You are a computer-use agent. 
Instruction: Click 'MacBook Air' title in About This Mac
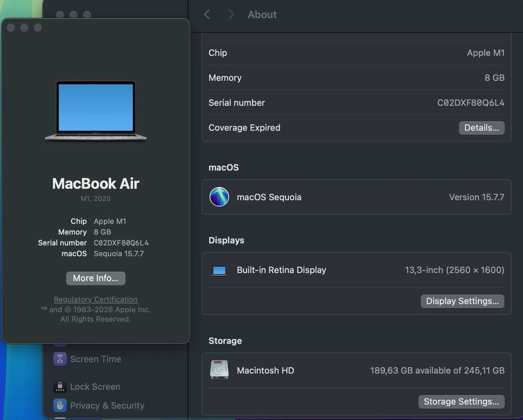click(x=96, y=183)
